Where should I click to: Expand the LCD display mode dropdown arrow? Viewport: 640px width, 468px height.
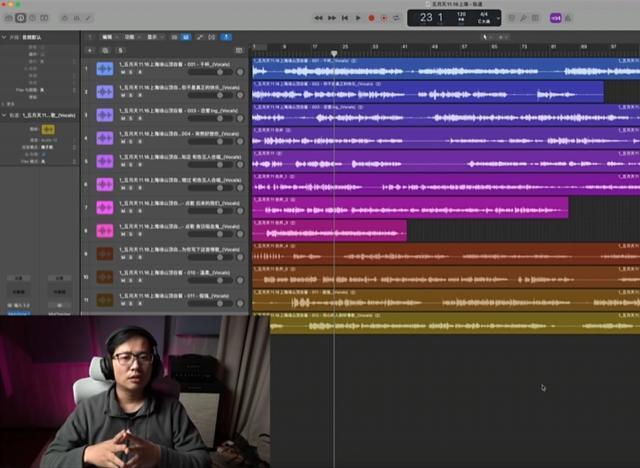[x=498, y=18]
